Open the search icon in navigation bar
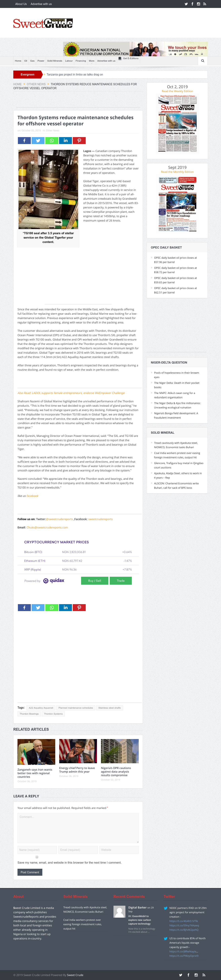 click(202, 61)
